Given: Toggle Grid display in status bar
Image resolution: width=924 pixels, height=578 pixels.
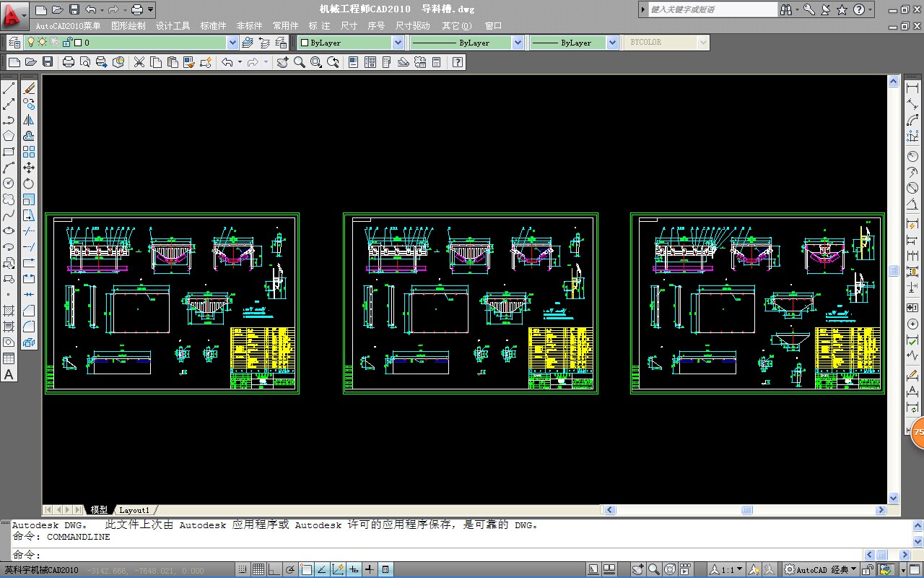Looking at the screenshot, I should pyautogui.click(x=258, y=569).
